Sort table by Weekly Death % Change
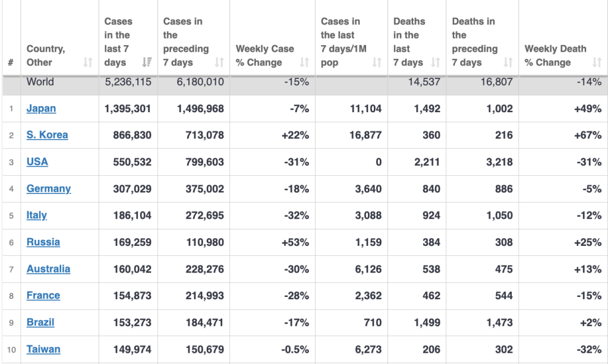This screenshot has height=364, width=608. point(597,62)
